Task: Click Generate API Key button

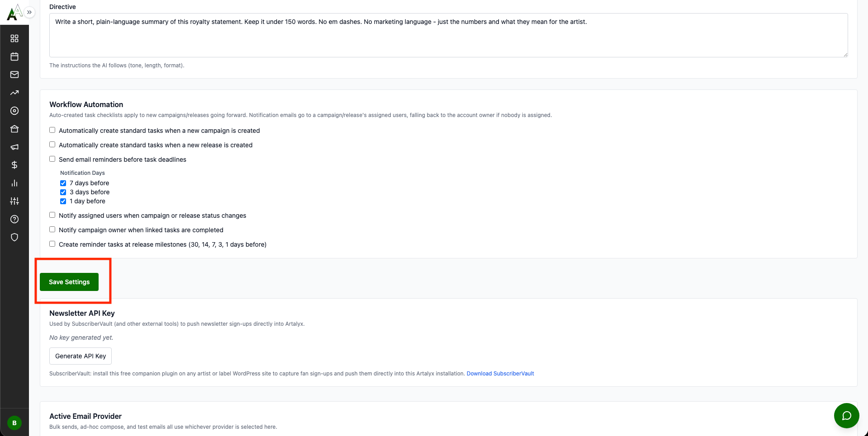Action: 81,356
